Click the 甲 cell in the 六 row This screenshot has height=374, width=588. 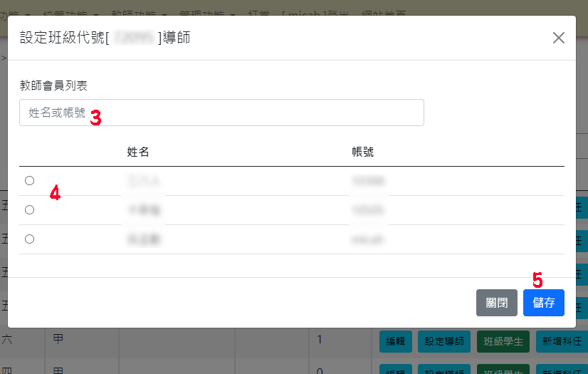58,339
